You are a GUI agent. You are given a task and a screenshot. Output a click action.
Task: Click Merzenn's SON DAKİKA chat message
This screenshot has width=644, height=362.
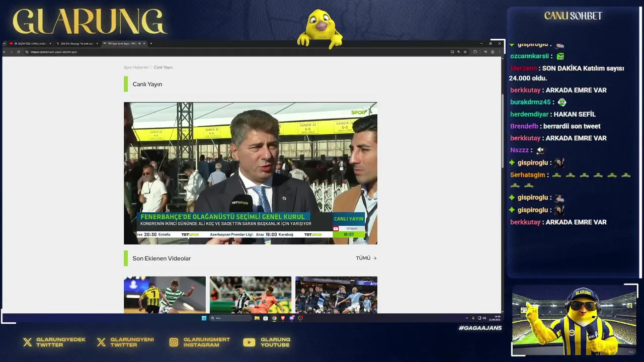567,73
